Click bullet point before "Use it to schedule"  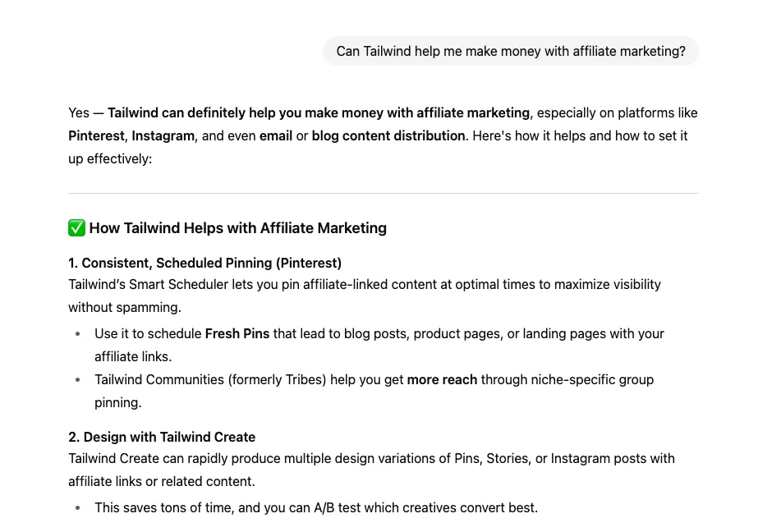pos(78,334)
